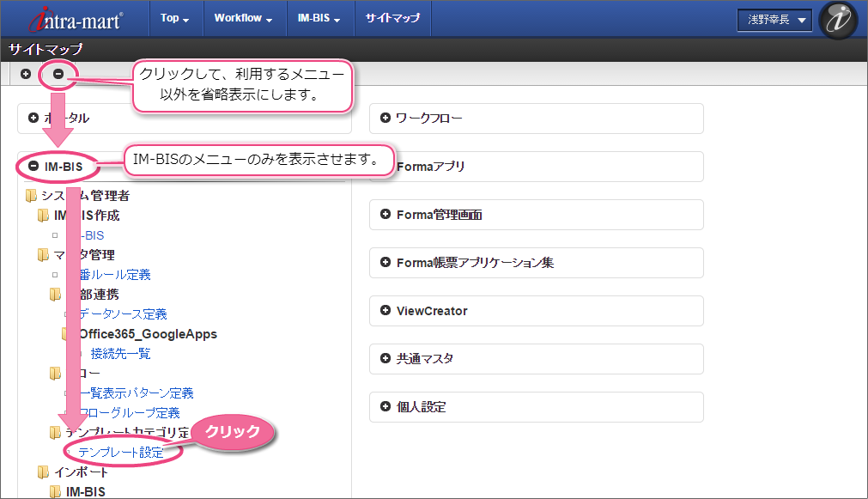Click the テンプレート設定 link
This screenshot has height=499, width=868.
(121, 453)
